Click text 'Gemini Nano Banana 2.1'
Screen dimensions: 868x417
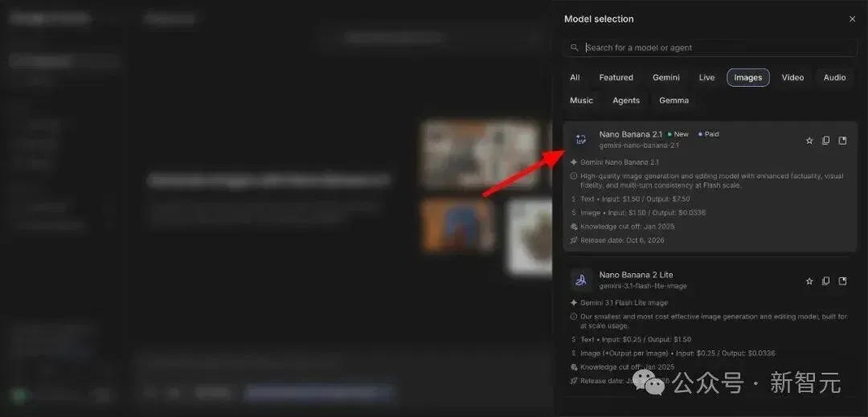click(x=620, y=162)
